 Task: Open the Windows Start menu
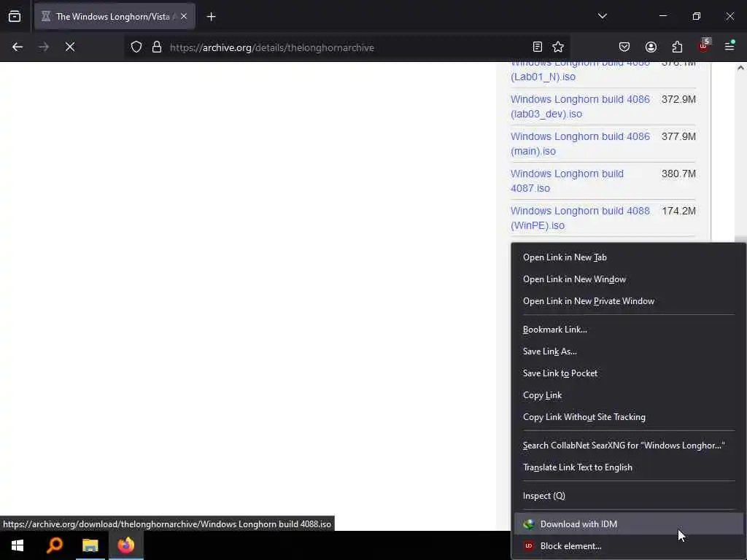18,545
